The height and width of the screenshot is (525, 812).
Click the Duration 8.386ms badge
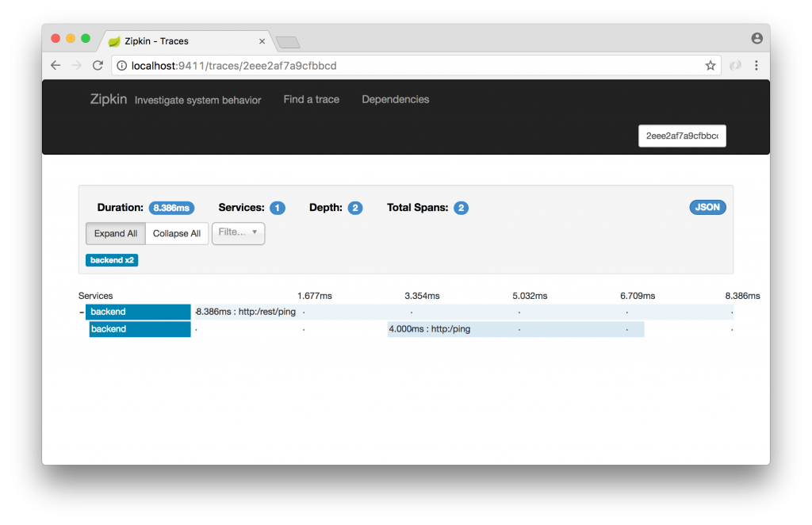[171, 208]
